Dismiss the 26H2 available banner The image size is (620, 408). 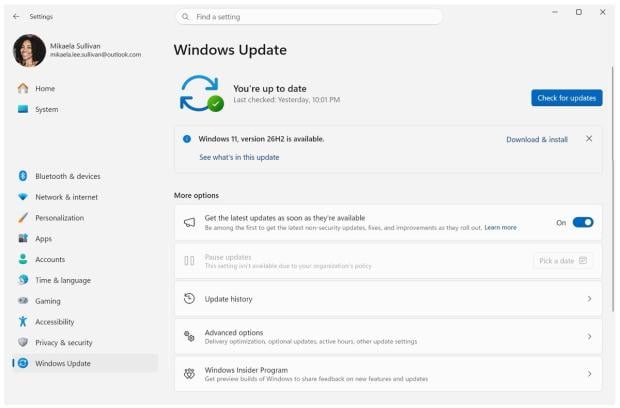589,139
